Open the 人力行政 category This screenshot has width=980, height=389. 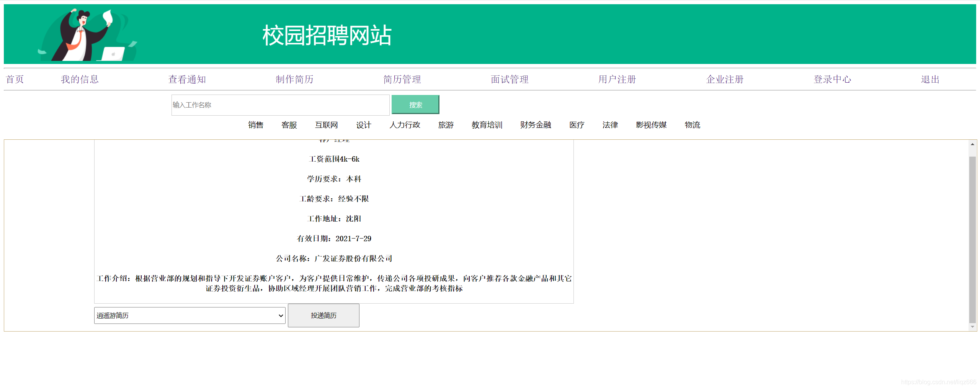405,125
